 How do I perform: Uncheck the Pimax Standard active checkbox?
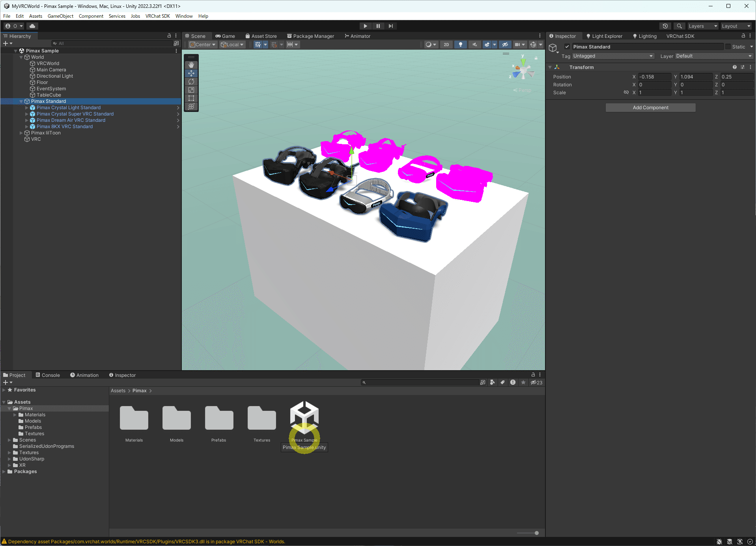coord(567,47)
